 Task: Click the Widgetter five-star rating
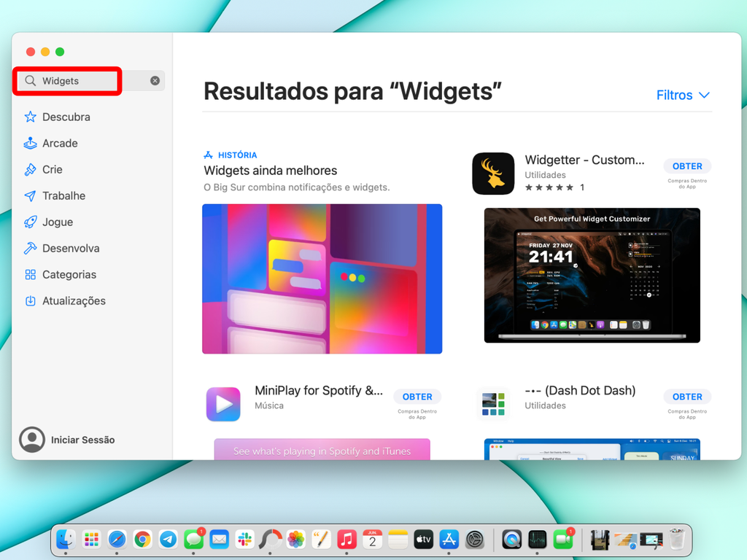pyautogui.click(x=549, y=187)
